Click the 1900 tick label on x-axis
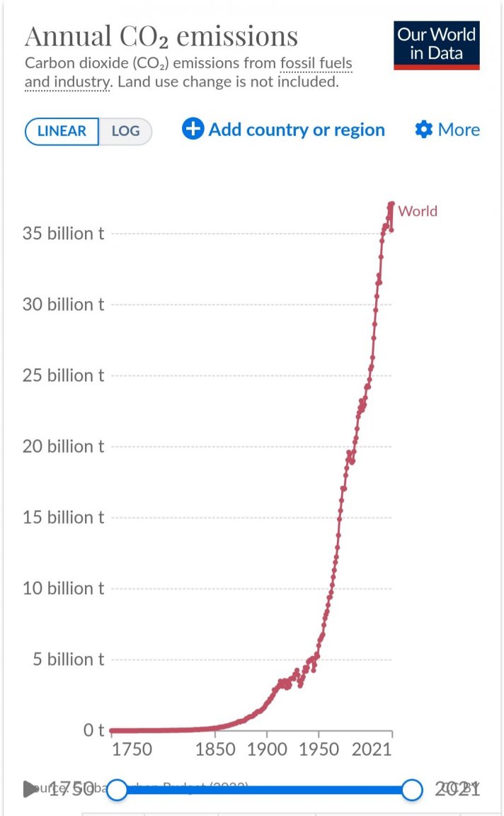 coord(267,749)
